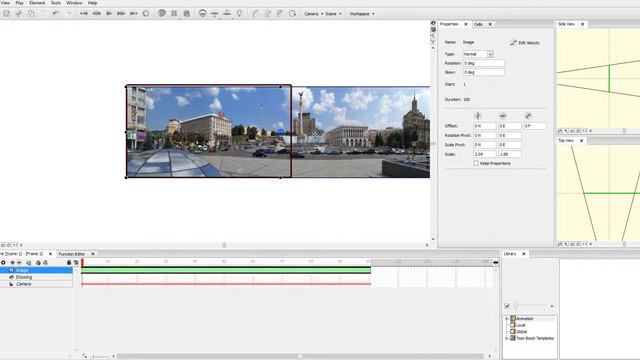Click the Library tab
Viewport: 640px width, 360px height.
coord(510,254)
